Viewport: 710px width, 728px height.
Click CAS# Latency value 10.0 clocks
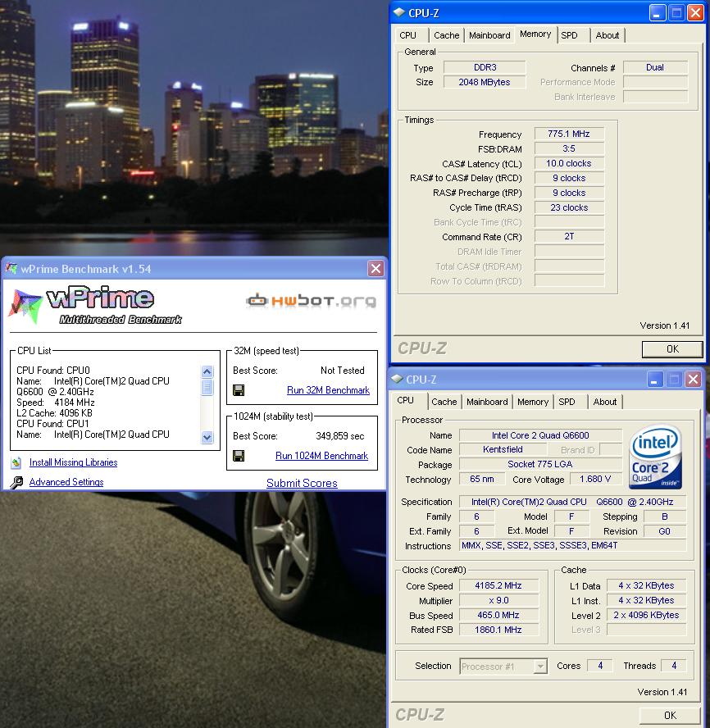coord(569,163)
